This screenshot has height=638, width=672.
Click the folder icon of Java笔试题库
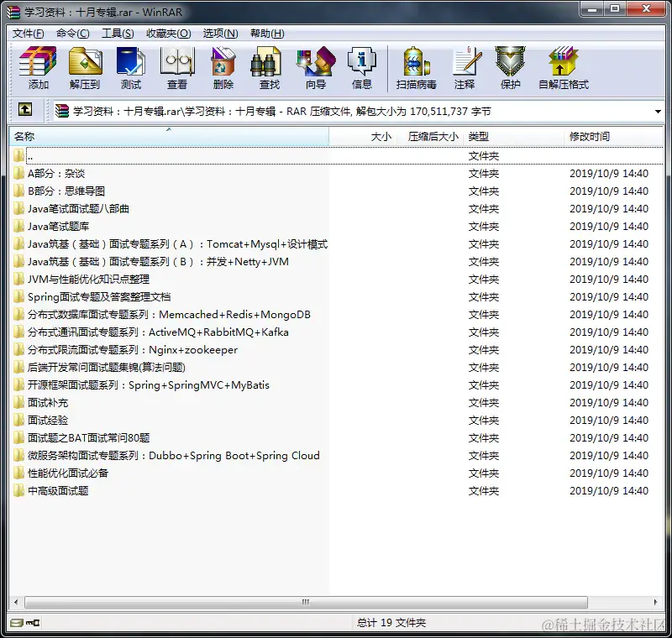[x=18, y=226]
